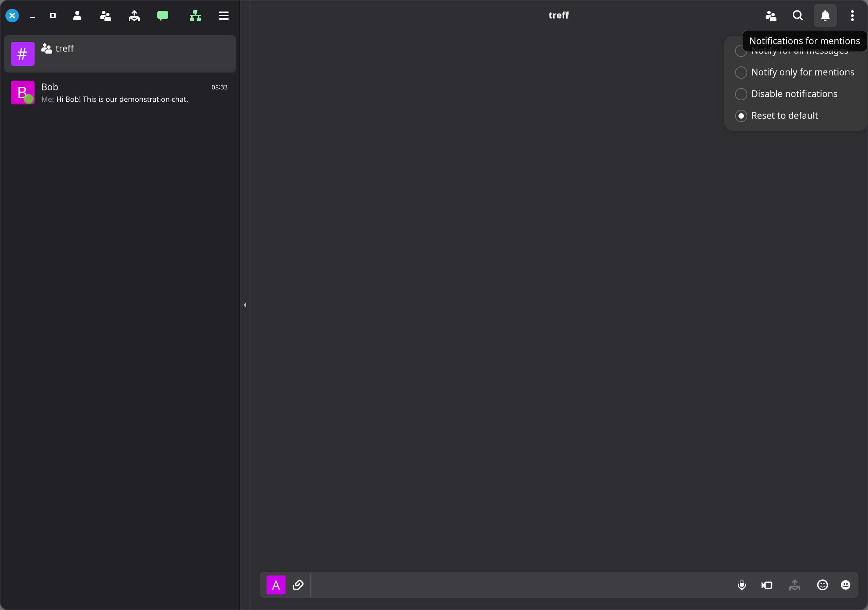Show the treff group members in the header
This screenshot has height=610, width=868.
(x=770, y=16)
